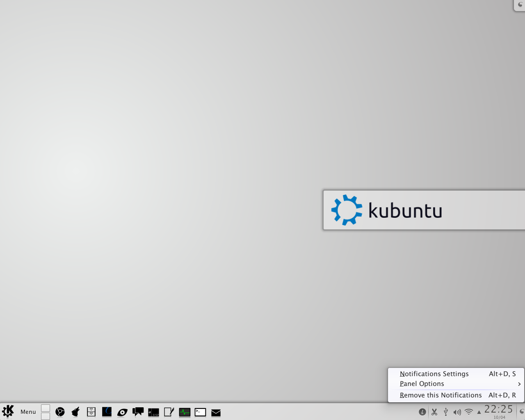Open the file cabinet file manager icon
The image size is (525, 420).
(91, 412)
